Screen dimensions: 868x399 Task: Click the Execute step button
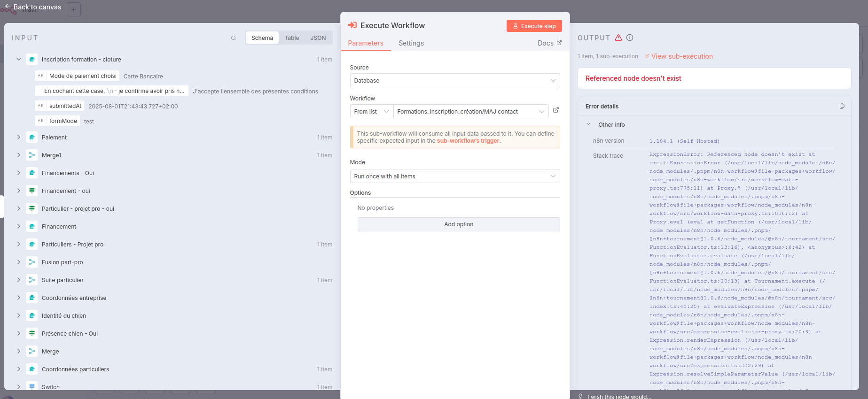(534, 26)
